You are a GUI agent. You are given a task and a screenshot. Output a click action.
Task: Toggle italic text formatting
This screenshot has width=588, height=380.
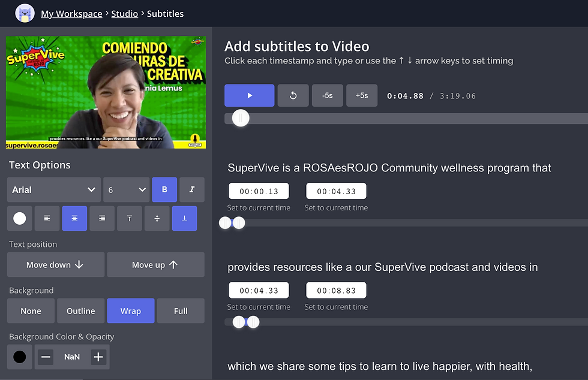coord(192,189)
